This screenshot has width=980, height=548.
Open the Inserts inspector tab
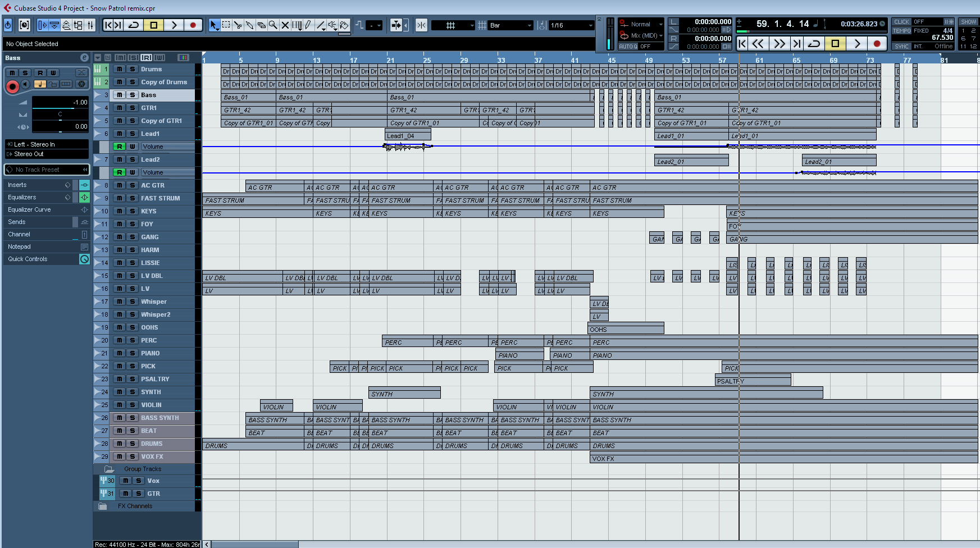click(17, 185)
